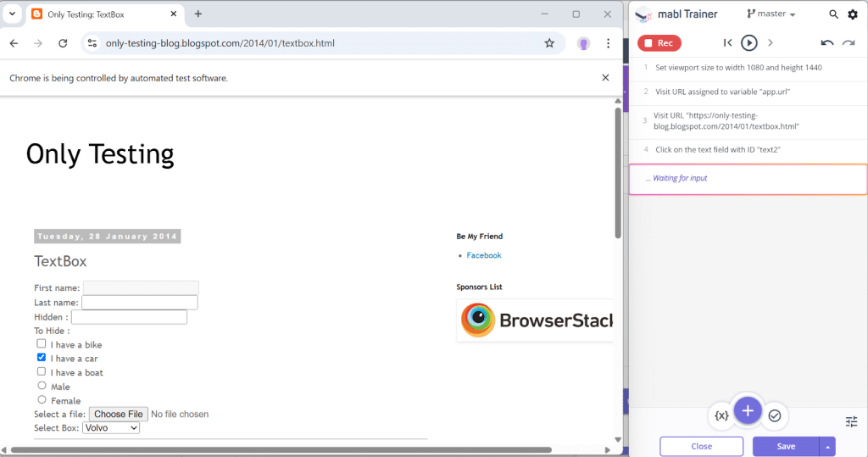Click the page vertical scrollbar thumb
This screenshot has height=457, width=868.
click(x=618, y=173)
